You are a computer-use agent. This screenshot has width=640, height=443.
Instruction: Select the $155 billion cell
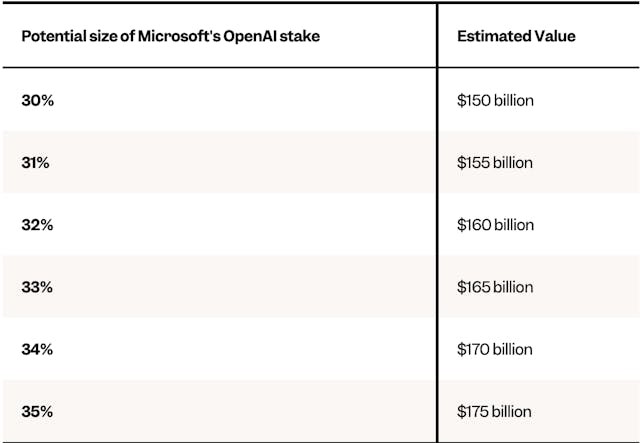coord(494,163)
